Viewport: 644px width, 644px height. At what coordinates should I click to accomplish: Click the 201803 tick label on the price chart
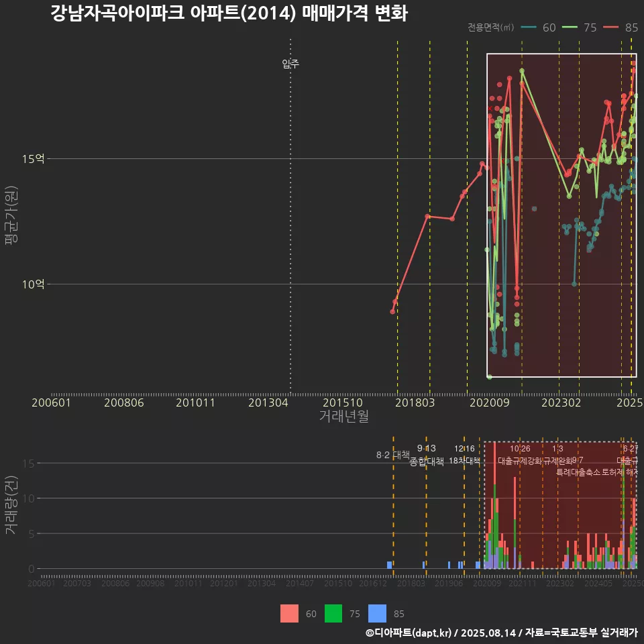coord(415,402)
